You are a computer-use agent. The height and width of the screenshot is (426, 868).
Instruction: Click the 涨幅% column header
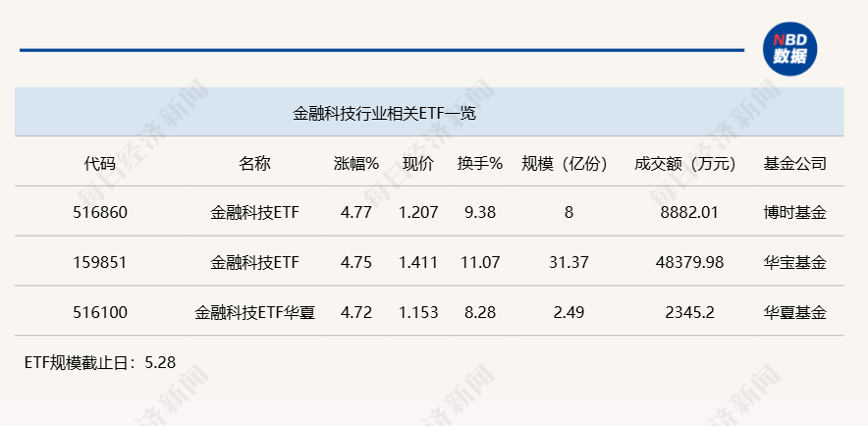356,164
